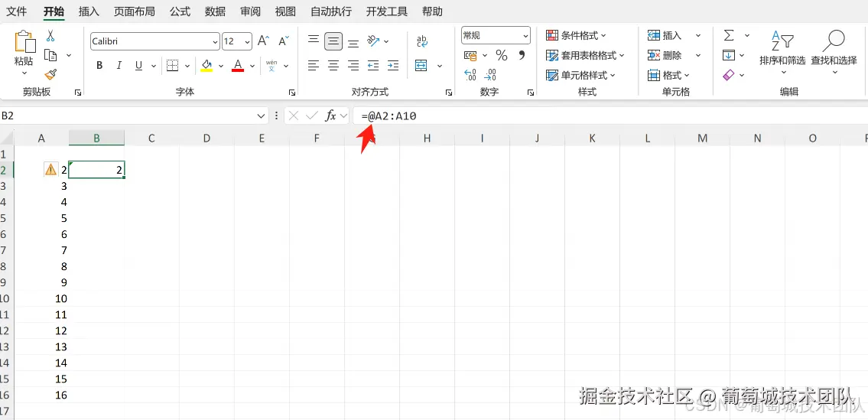Image resolution: width=868 pixels, height=420 pixels.
Task: Apply red font color A
Action: click(238, 66)
